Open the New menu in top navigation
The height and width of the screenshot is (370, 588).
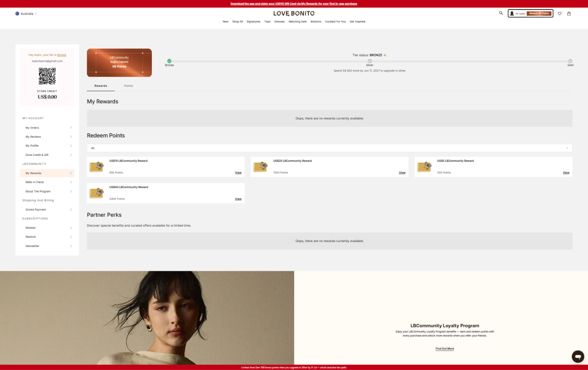(x=225, y=22)
